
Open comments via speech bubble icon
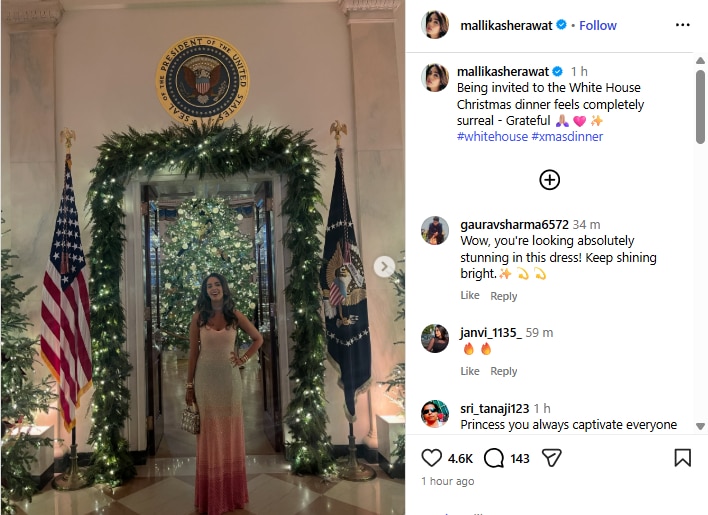pyautogui.click(x=493, y=458)
